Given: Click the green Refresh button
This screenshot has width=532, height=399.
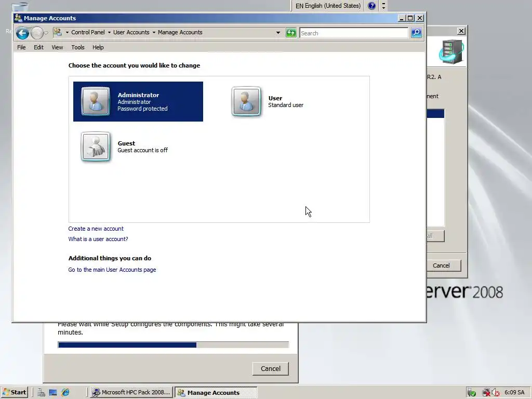Looking at the screenshot, I should click(x=291, y=33).
